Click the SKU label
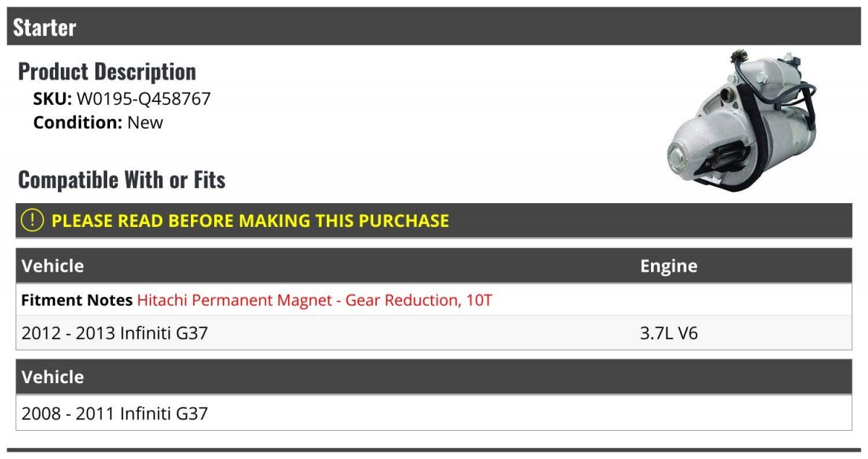 pos(53,99)
